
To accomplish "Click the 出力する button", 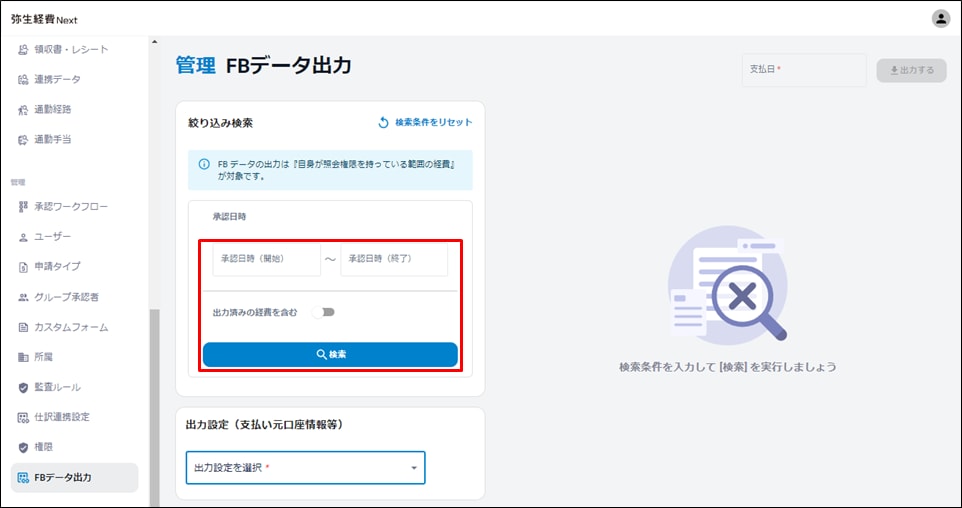I will (911, 70).
